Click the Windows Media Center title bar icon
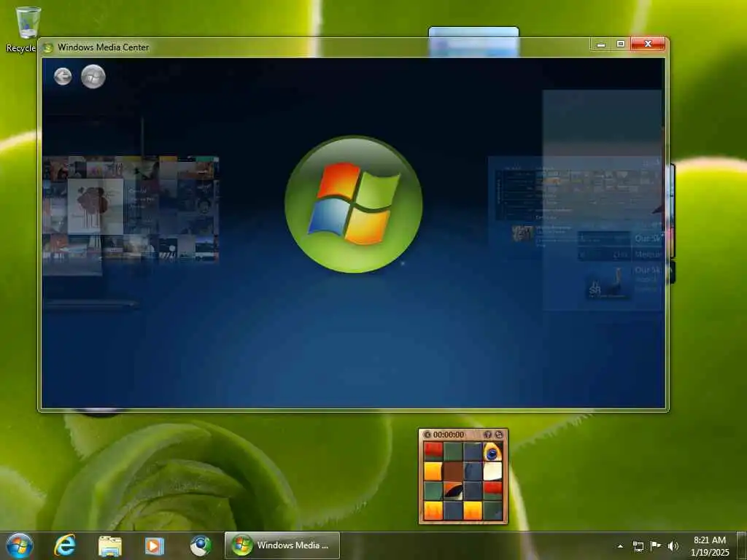The image size is (747, 560). click(47, 47)
